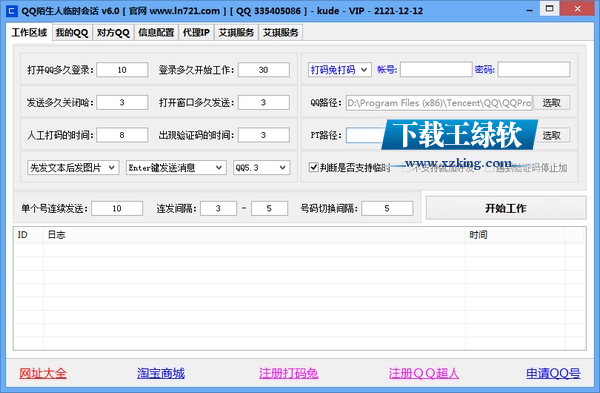This screenshot has height=393, width=600.
Task: Click the 帐号 input field
Action: coord(436,70)
